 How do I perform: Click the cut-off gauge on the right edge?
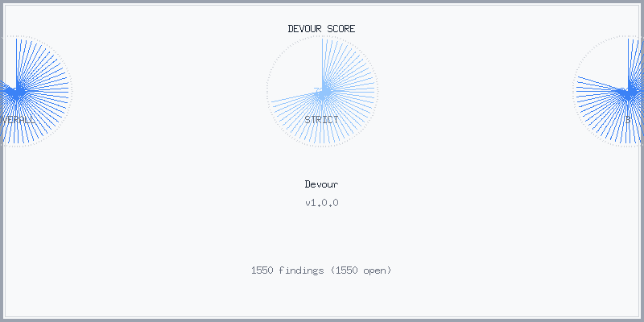coord(609,91)
